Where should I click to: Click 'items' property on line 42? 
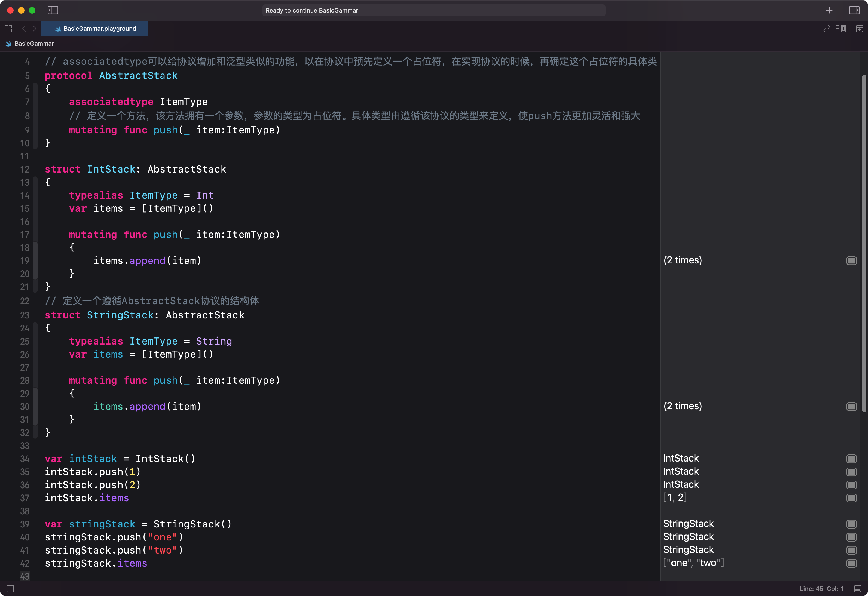tap(132, 563)
